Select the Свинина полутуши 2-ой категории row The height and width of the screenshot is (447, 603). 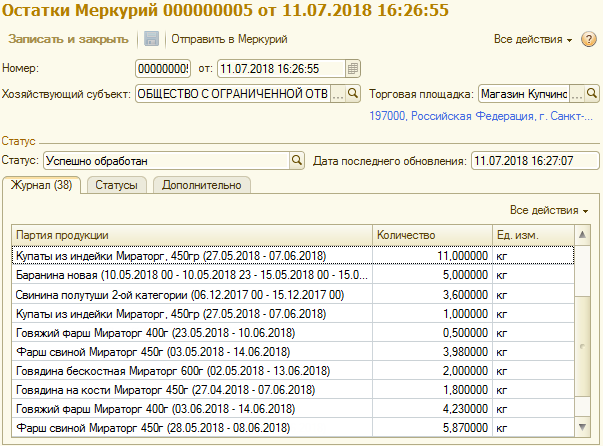click(x=293, y=295)
